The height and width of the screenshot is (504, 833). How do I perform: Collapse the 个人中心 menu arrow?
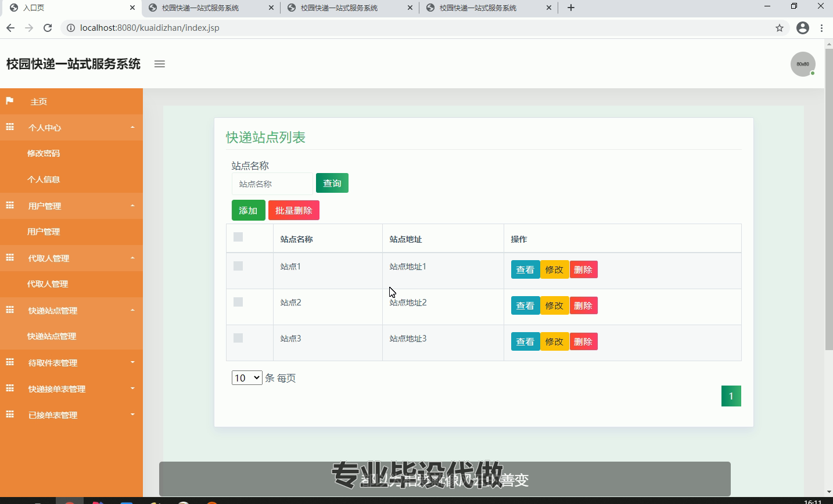pos(132,127)
